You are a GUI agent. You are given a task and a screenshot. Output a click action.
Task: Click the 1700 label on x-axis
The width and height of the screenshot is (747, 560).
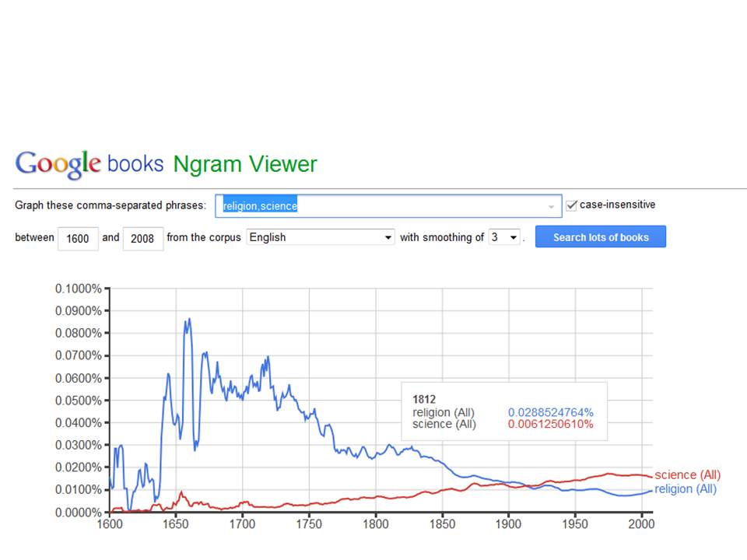tap(242, 523)
